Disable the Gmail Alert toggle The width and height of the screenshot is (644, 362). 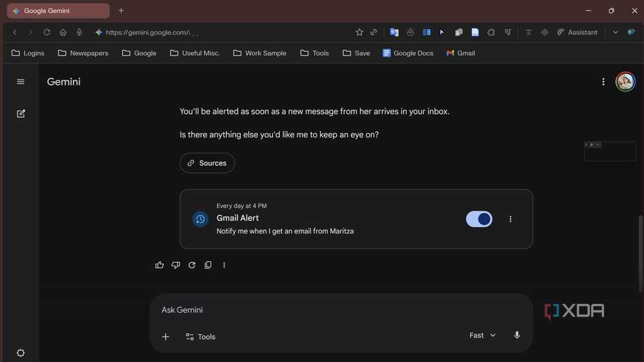pyautogui.click(x=479, y=219)
